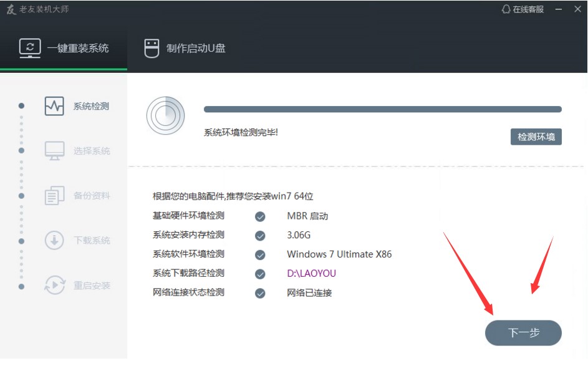Viewport: 588px width, 371px height.
Task: Click the 下载系统 step label
Action: coord(92,241)
